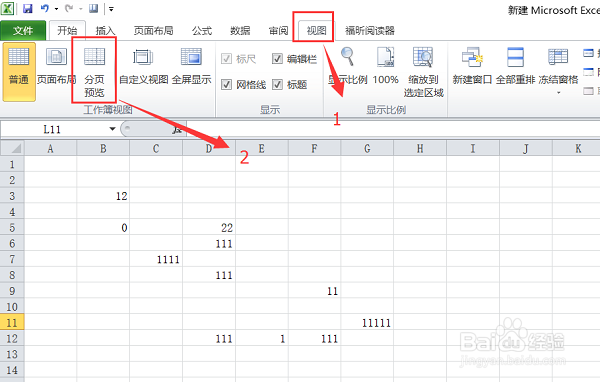
Task: Toggle the 编辑栏 formula bar checkbox
Action: [277, 59]
